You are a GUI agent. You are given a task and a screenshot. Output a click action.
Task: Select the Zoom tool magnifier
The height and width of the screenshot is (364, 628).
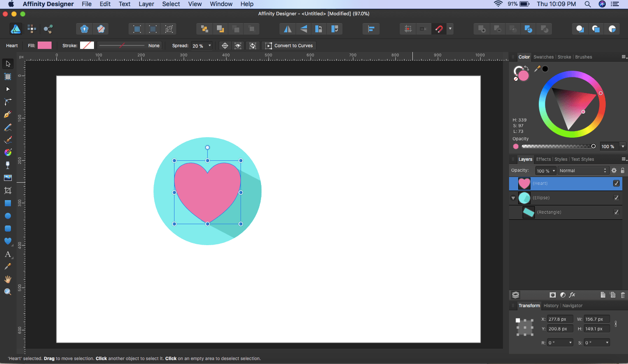click(7, 292)
